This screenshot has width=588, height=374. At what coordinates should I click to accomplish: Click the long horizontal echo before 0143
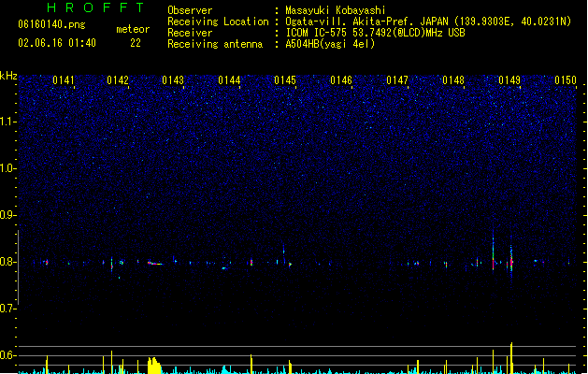155,264
